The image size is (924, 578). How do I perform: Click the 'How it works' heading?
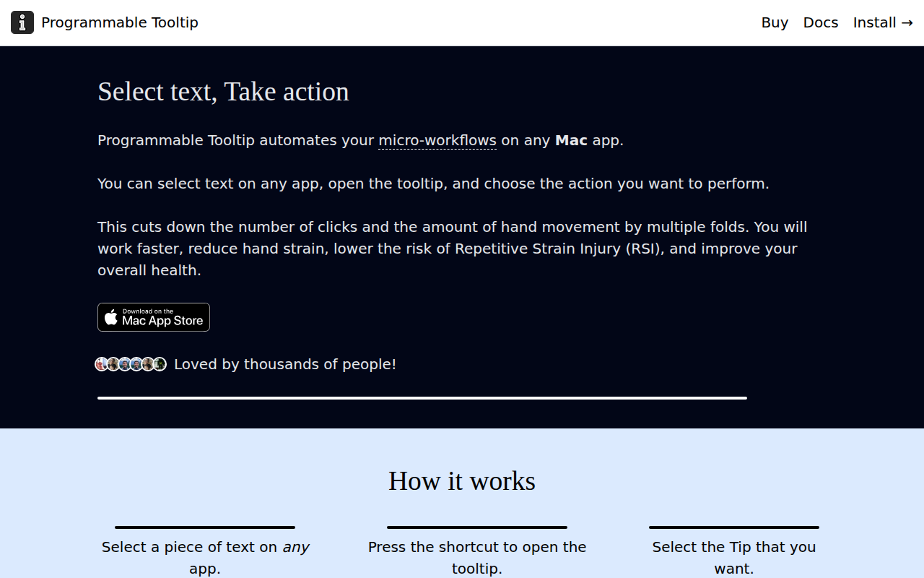[462, 481]
